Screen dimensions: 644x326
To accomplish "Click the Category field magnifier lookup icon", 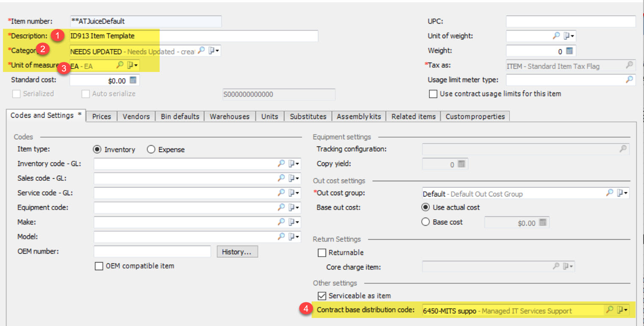I will [x=202, y=50].
